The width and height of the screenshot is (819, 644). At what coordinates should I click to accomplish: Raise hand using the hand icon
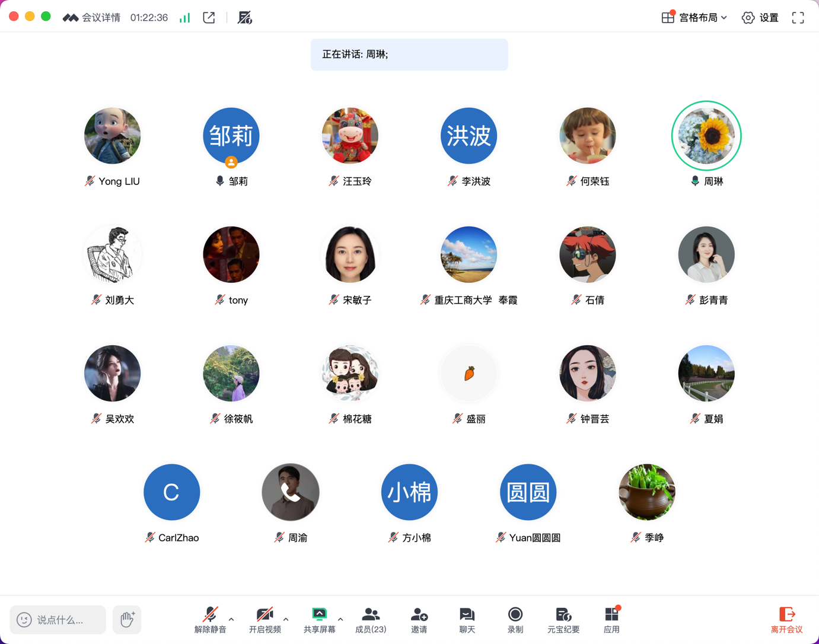(127, 620)
